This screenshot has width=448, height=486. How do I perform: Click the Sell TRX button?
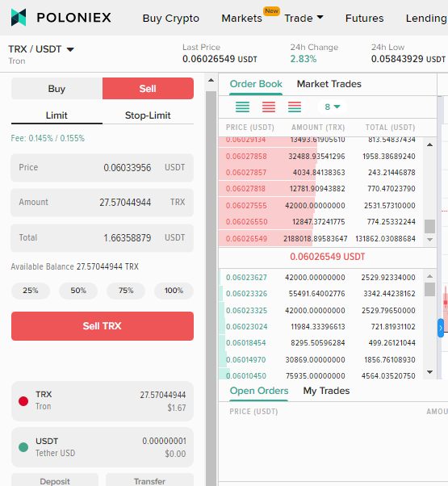coord(103,326)
